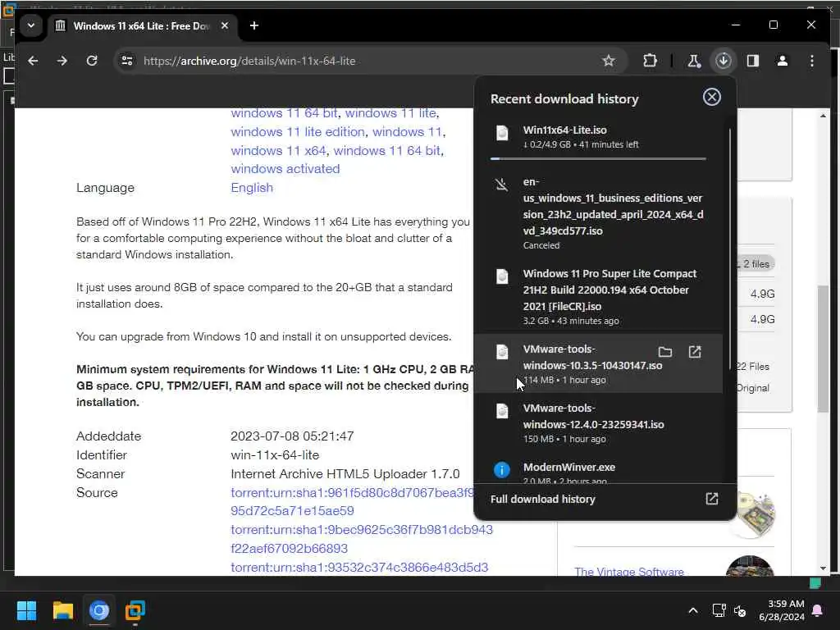Click VMware-tools 12.4.0 file icon
840x630 pixels.
click(x=502, y=411)
